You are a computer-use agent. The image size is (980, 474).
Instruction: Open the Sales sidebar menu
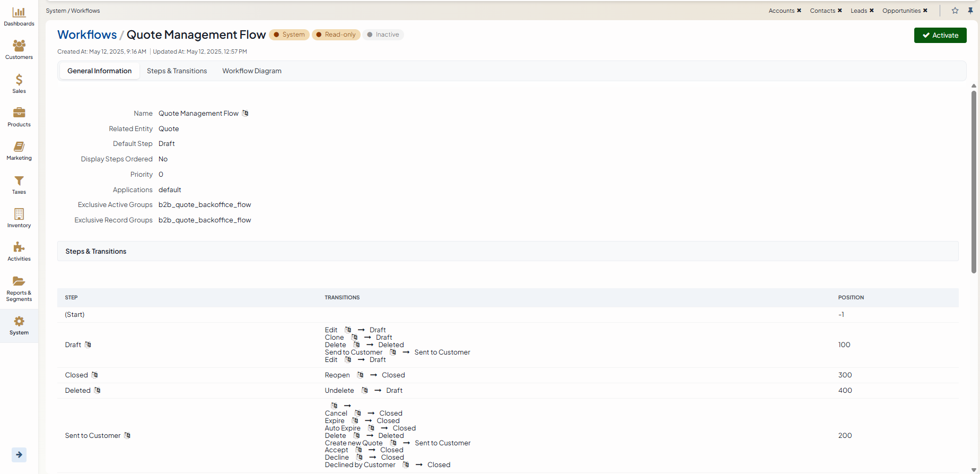coord(19,84)
